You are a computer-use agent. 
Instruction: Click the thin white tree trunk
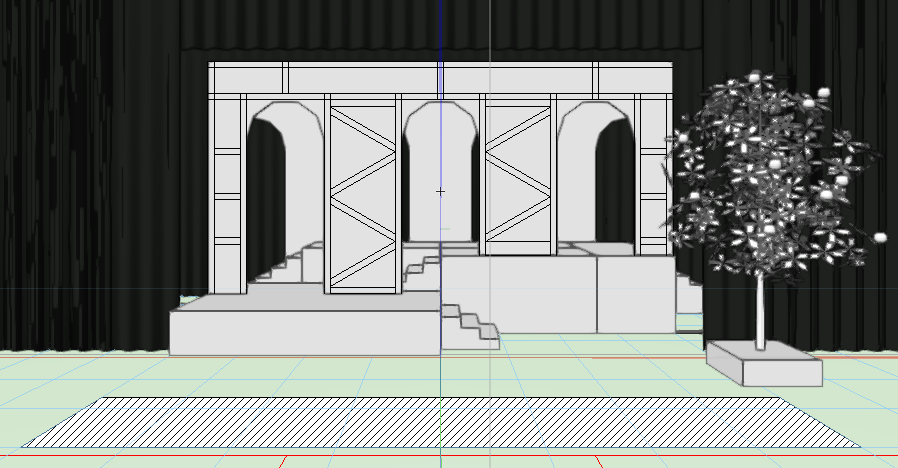tap(760, 310)
